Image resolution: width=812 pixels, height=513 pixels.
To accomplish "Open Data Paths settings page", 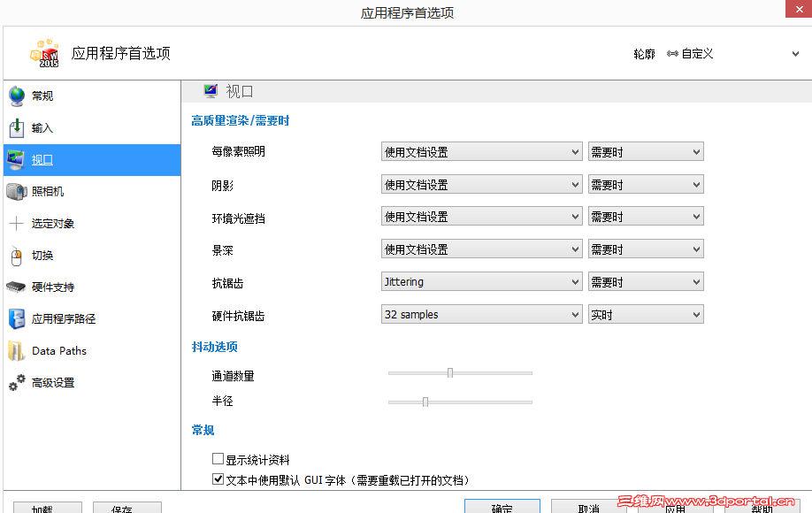I will [x=92, y=351].
